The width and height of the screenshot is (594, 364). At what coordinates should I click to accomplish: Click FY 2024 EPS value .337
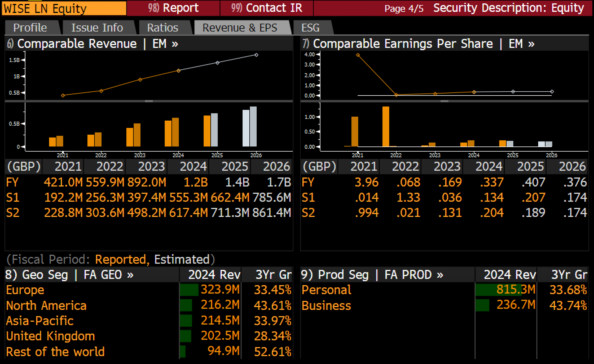[492, 182]
